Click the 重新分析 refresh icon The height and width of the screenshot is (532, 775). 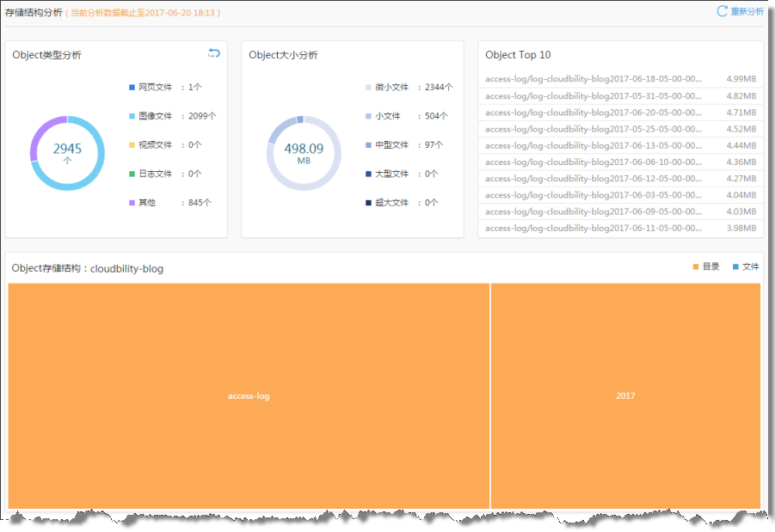coord(723,11)
